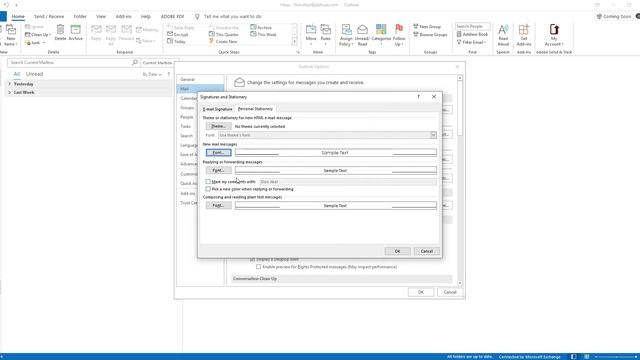Select the Personal Stationery tab

coord(255,109)
